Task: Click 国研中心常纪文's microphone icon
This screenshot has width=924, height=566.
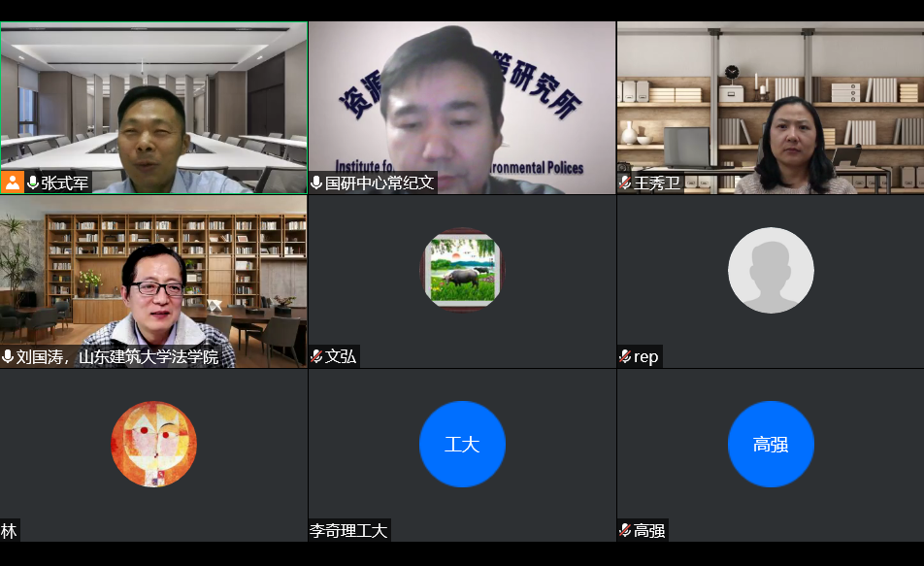Action: tap(316, 183)
